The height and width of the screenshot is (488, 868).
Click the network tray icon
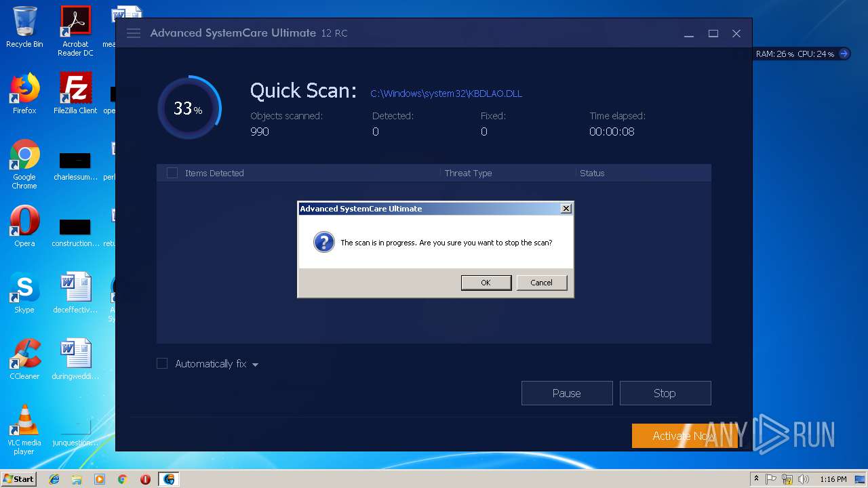[787, 479]
